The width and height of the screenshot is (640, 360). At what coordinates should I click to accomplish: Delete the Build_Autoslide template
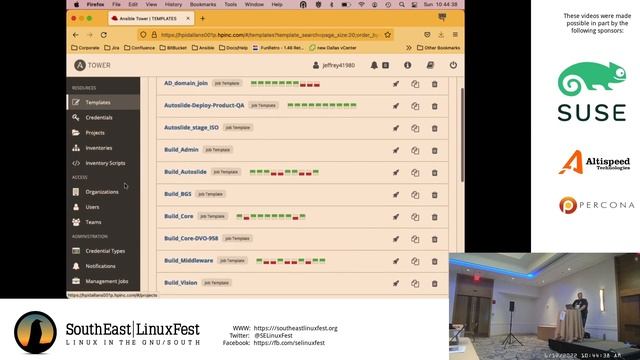click(435, 173)
